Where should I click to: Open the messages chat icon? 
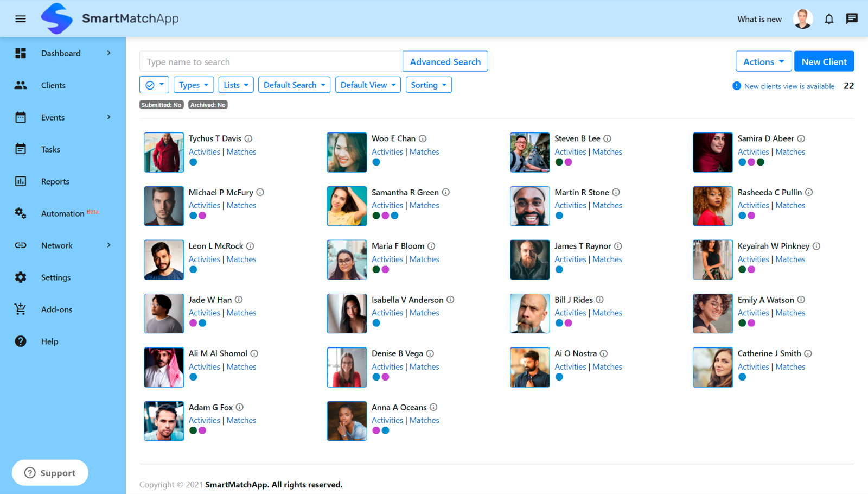tap(851, 18)
